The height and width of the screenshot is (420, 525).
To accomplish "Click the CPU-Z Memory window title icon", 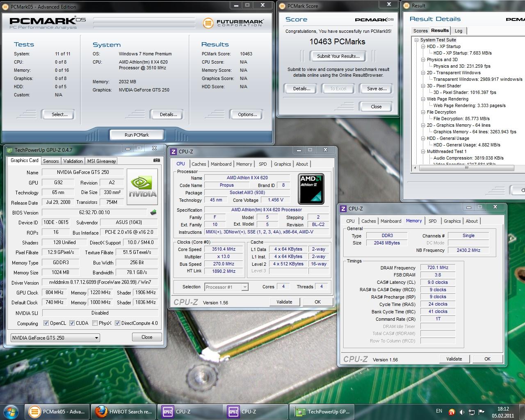I will [x=343, y=209].
